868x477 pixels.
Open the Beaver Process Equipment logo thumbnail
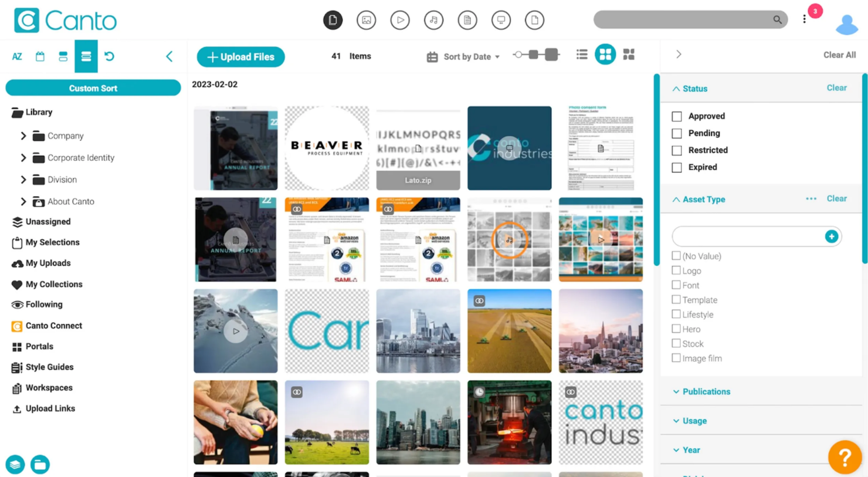[327, 148]
